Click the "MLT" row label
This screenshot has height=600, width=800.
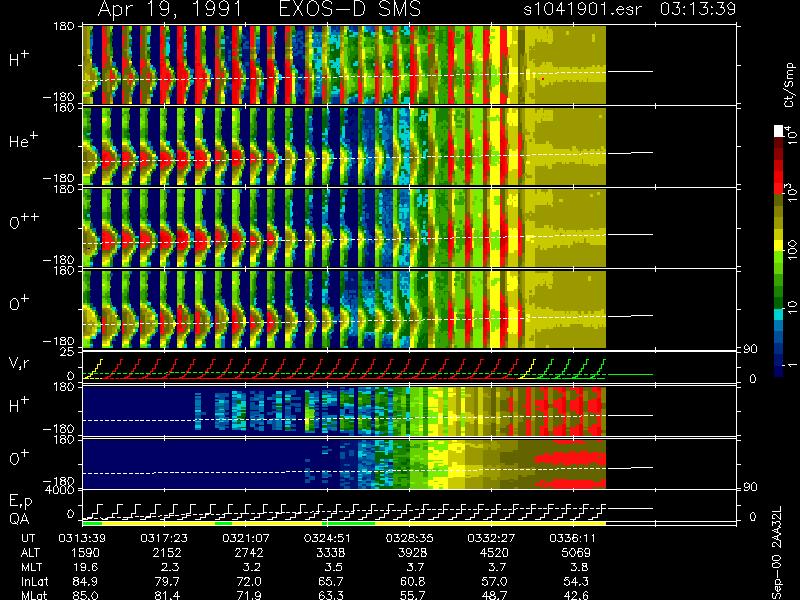pos(31,567)
